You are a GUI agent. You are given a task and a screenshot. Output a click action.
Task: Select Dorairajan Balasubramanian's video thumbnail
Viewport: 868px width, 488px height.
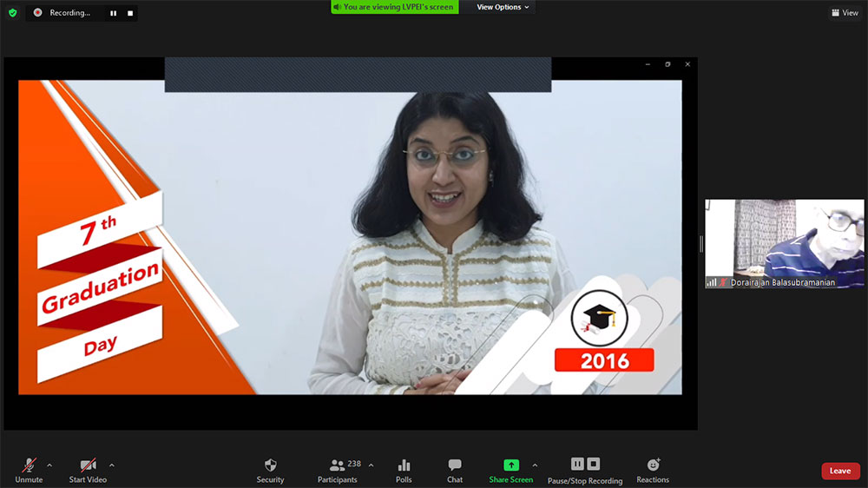tap(784, 243)
